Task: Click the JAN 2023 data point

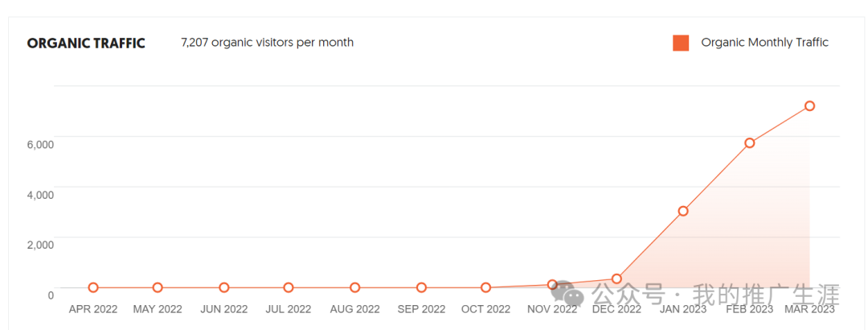Action: (683, 211)
